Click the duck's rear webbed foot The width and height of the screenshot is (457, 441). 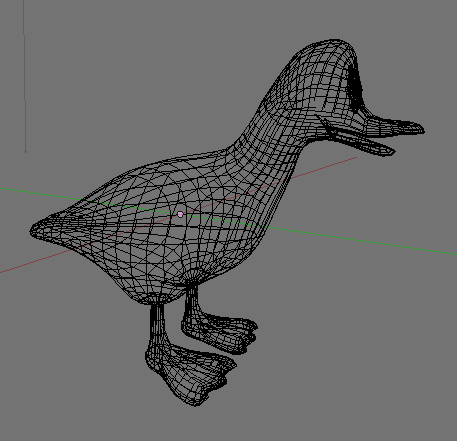pos(221,333)
